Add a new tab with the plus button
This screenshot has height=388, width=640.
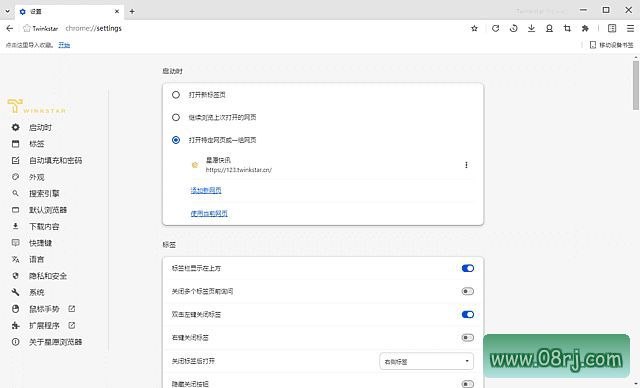coord(132,11)
